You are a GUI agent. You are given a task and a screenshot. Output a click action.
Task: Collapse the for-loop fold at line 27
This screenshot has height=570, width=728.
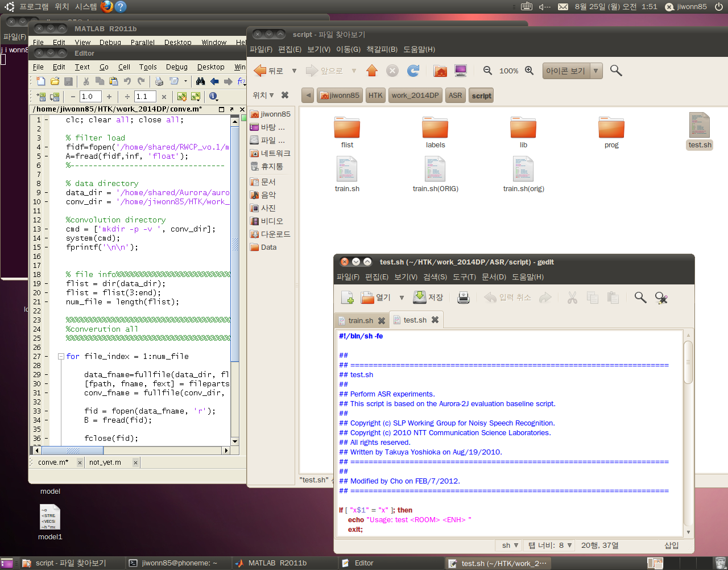pos(60,356)
